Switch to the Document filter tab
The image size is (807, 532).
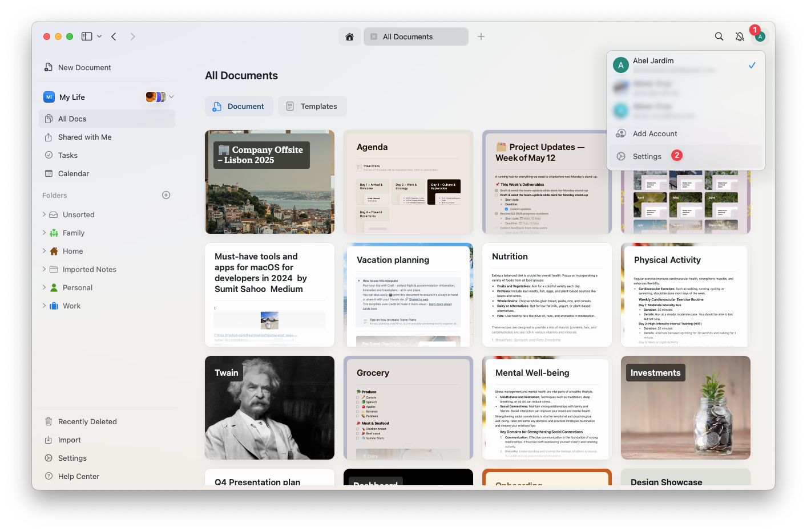pos(239,106)
